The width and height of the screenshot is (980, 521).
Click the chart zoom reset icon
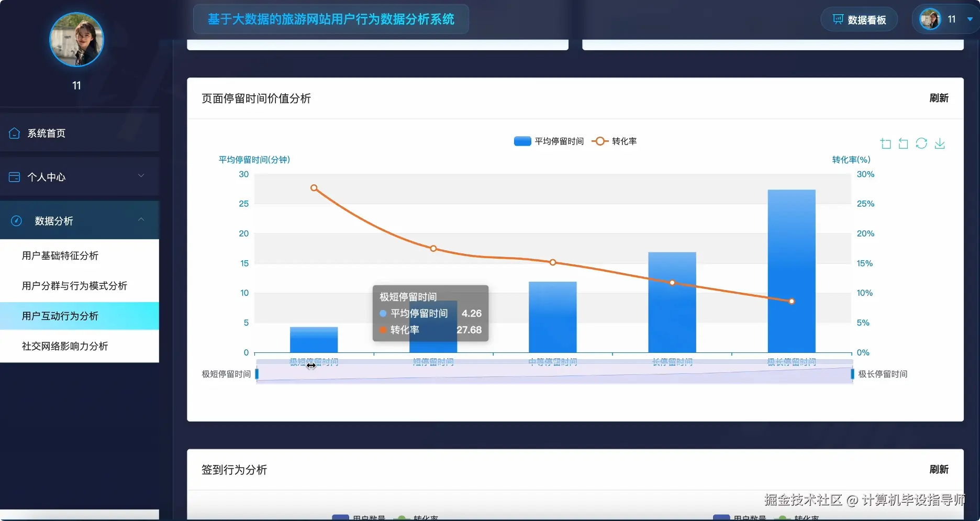pos(904,143)
